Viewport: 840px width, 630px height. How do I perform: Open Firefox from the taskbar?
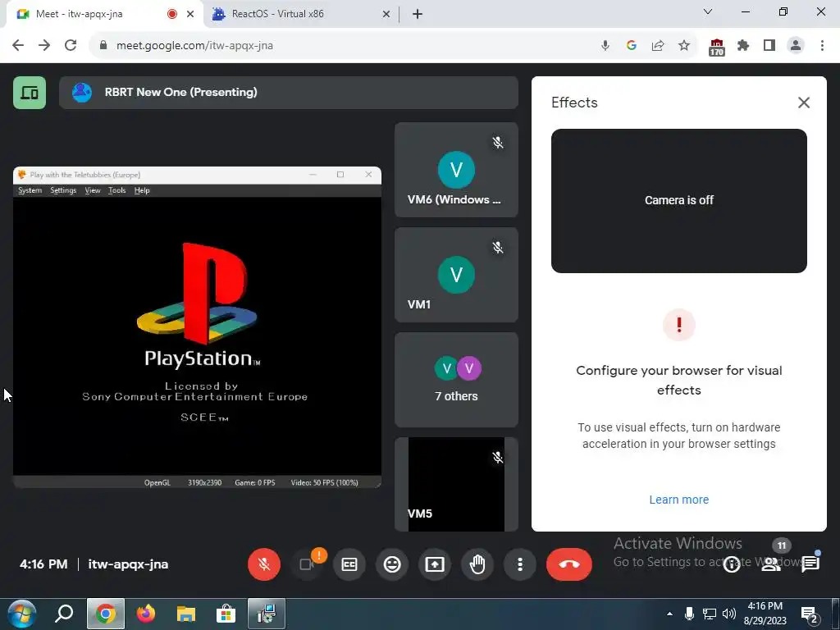tap(146, 614)
